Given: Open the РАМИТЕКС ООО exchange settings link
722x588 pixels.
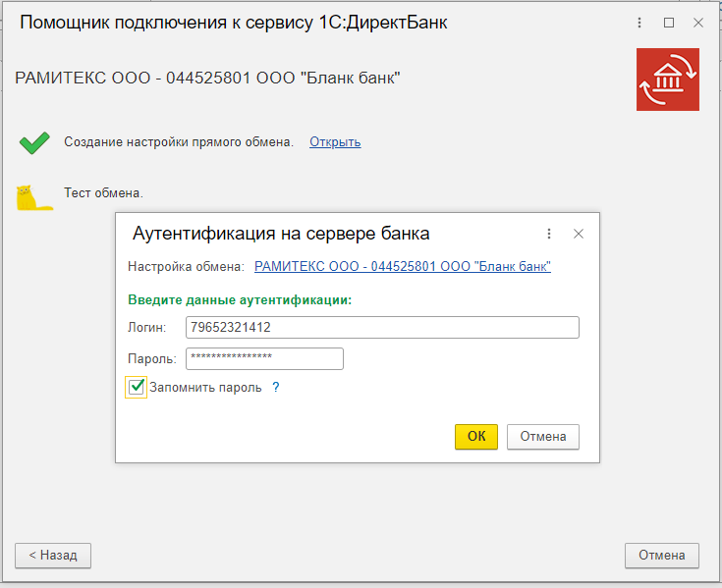Looking at the screenshot, I should tap(403, 266).
